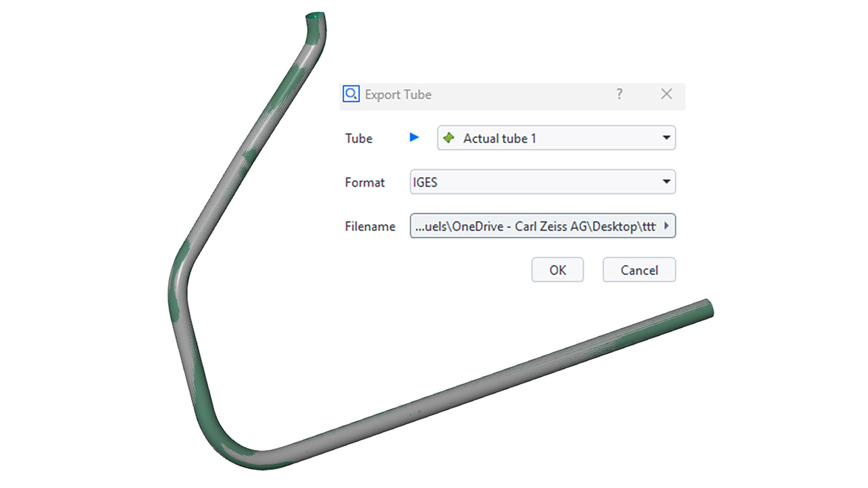Expand the Format dropdown arrow
868x488 pixels.
[x=666, y=182]
